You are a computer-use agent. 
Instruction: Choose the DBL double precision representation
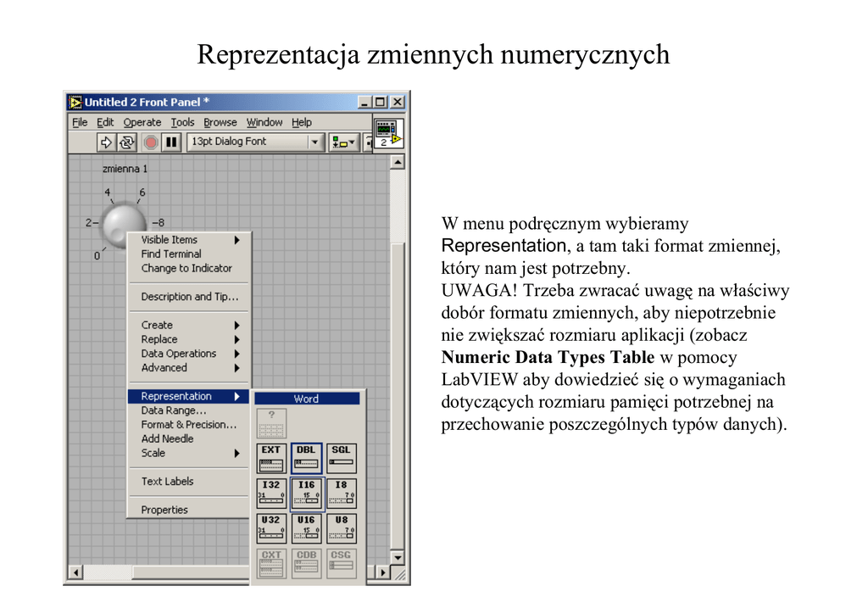306,459
